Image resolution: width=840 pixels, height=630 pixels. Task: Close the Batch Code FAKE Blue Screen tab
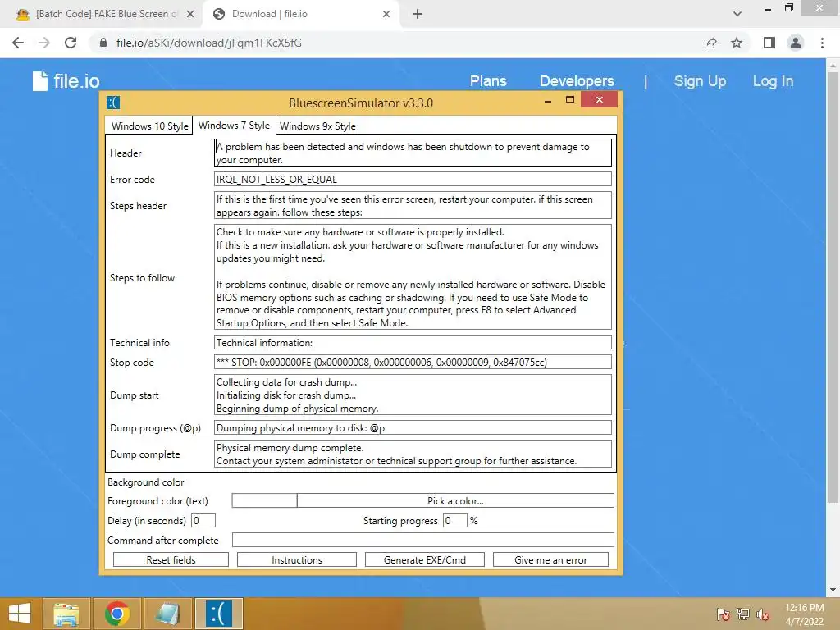point(189,14)
